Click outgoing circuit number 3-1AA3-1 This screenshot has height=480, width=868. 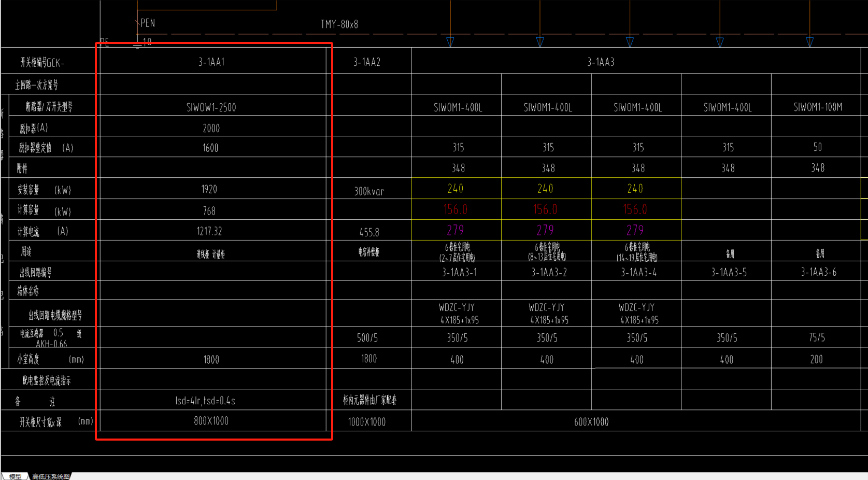(459, 272)
